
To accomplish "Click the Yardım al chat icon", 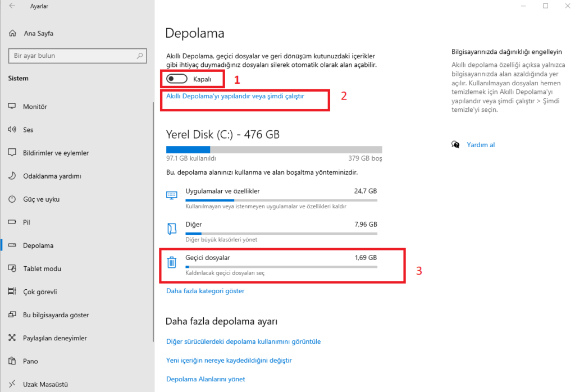I will (455, 144).
